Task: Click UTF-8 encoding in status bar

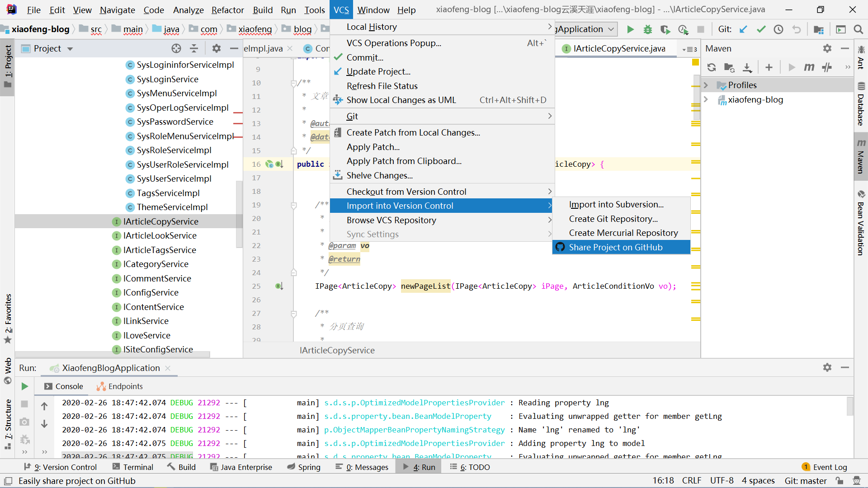Action: 722,481
